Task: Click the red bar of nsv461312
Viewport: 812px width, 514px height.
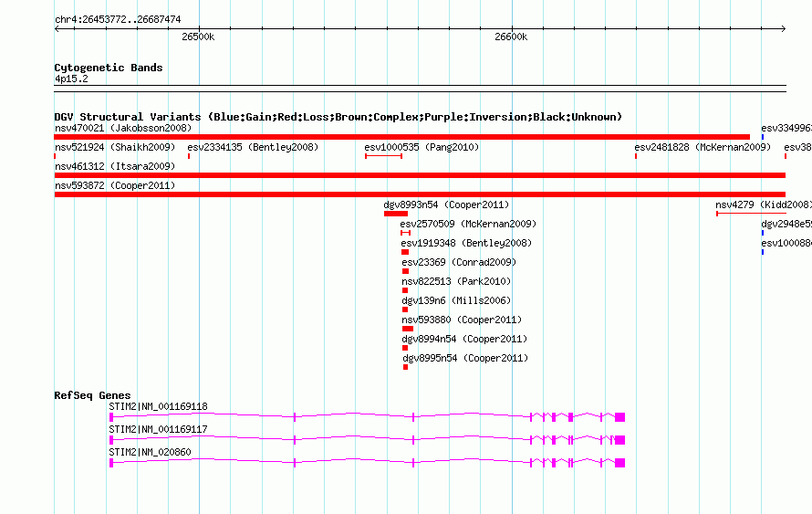Action: (420, 175)
